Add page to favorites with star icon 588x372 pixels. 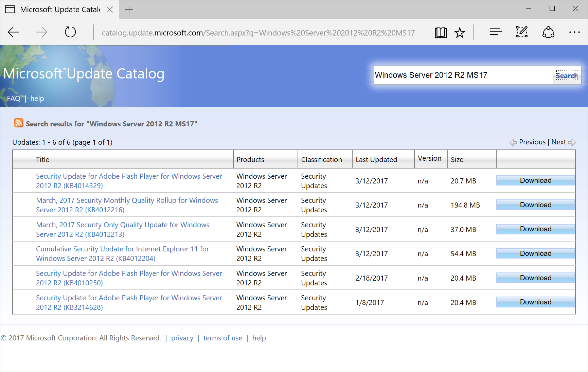pyautogui.click(x=460, y=33)
